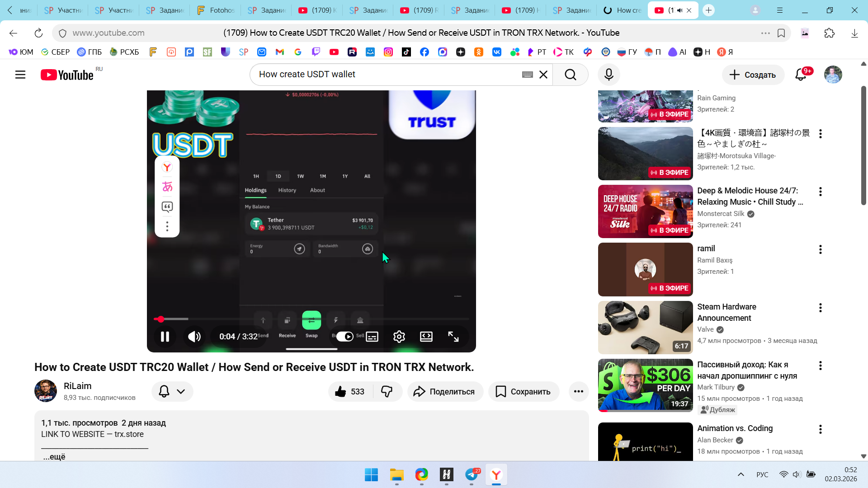The image size is (868, 488).
Task: Open Telegram from the Windows taskbar
Action: point(472,474)
